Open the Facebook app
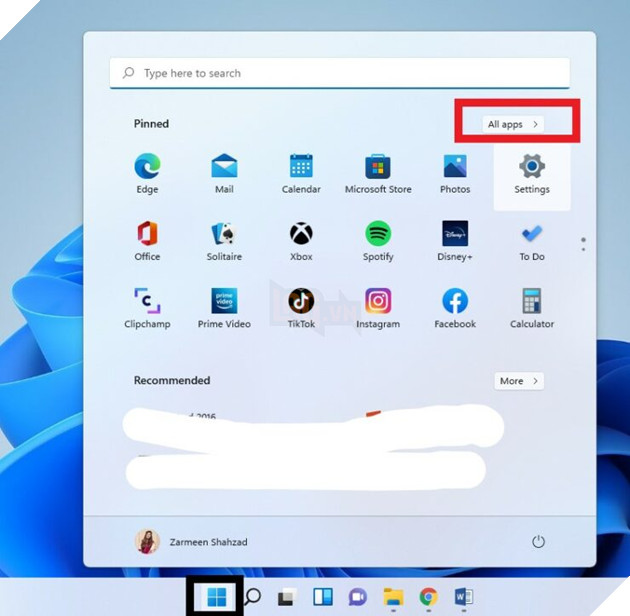 click(x=455, y=308)
